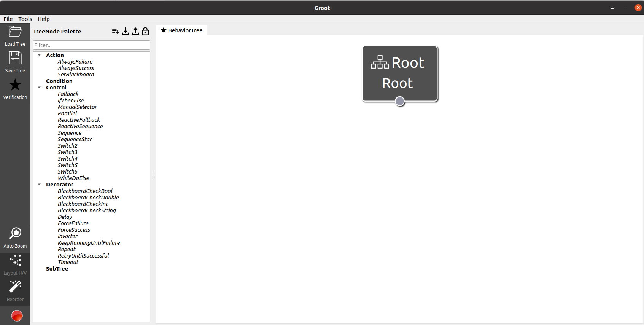Select Delay decorator
Image resolution: width=644 pixels, height=325 pixels.
click(x=65, y=217)
